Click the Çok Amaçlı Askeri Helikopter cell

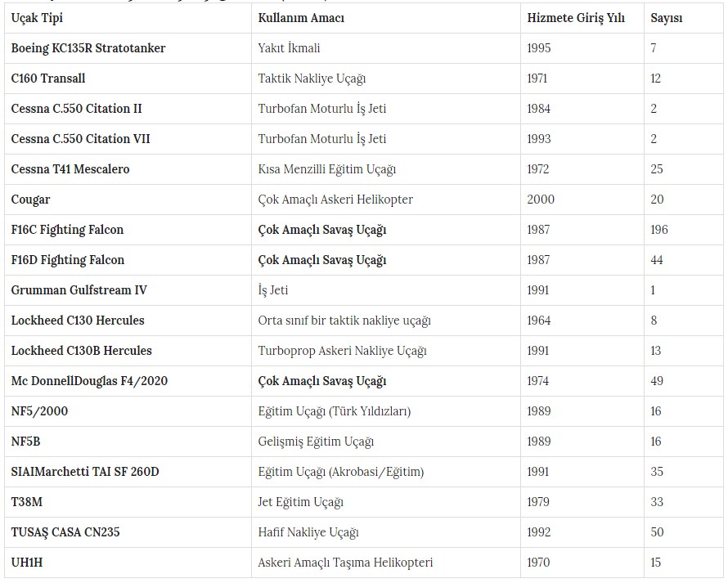(x=335, y=200)
